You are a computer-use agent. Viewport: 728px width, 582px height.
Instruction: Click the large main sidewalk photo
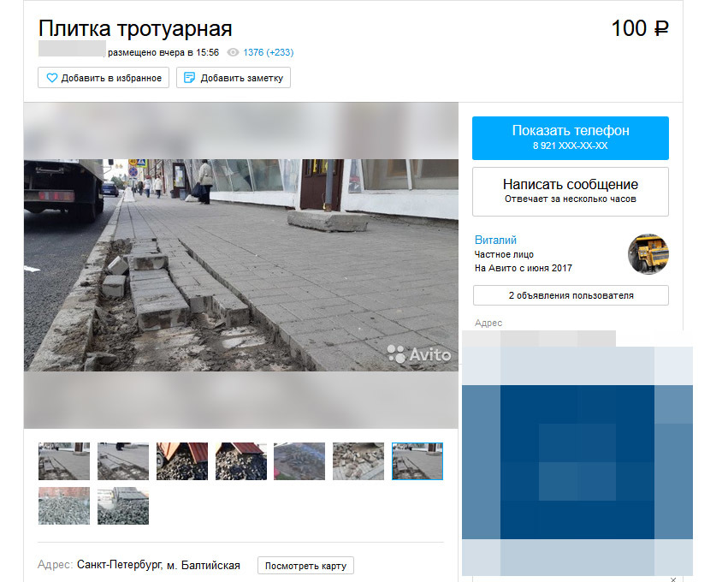[241, 264]
